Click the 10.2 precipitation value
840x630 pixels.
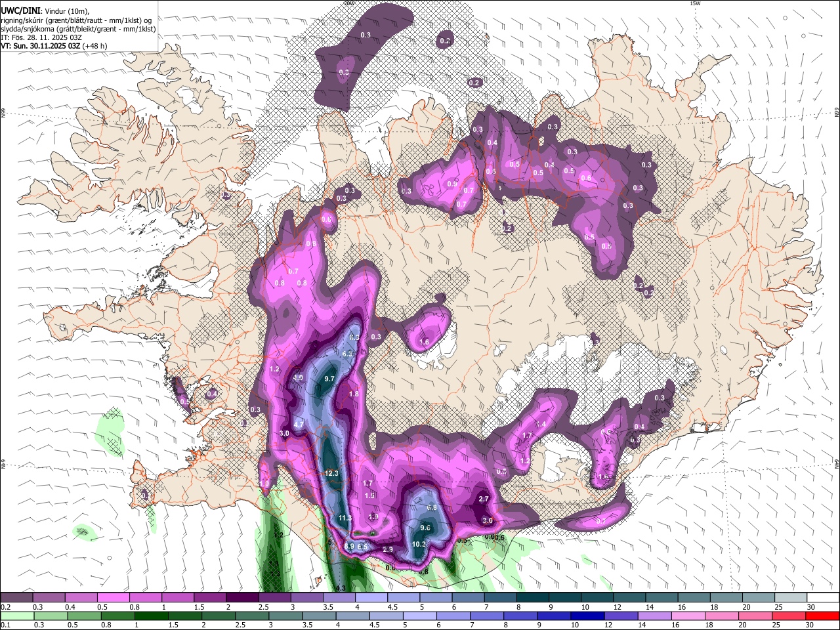pyautogui.click(x=419, y=544)
